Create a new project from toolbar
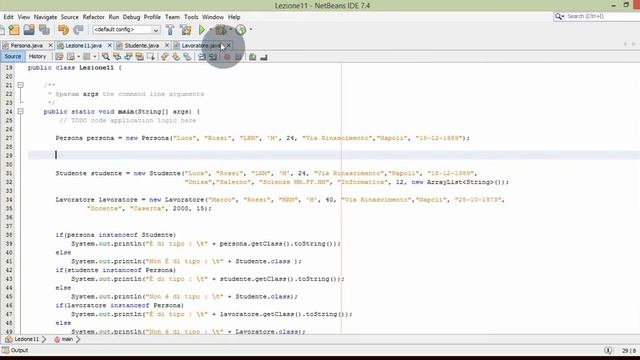Screen dimensions: 640x360 [x=14, y=30]
